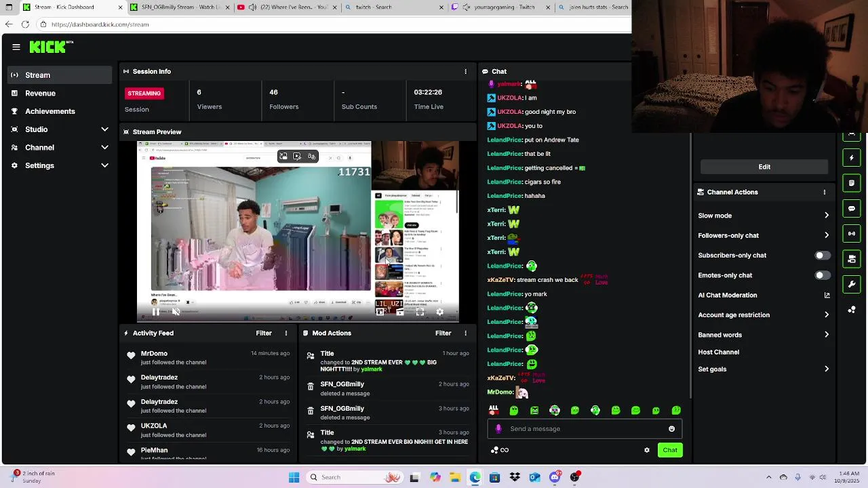Image resolution: width=868 pixels, height=488 pixels.
Task: Click MrDomo username in Activity Feed
Action: coord(154,353)
